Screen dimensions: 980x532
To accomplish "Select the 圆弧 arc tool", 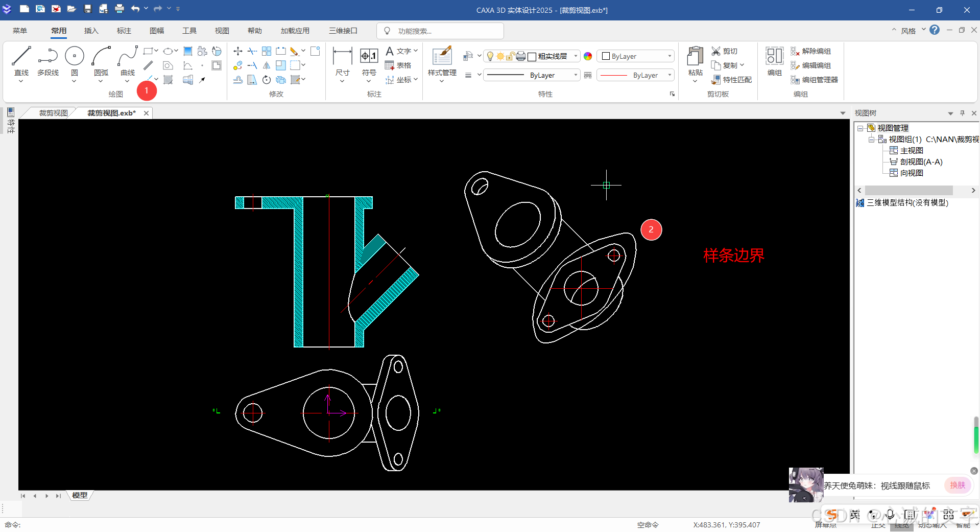I will pyautogui.click(x=101, y=61).
